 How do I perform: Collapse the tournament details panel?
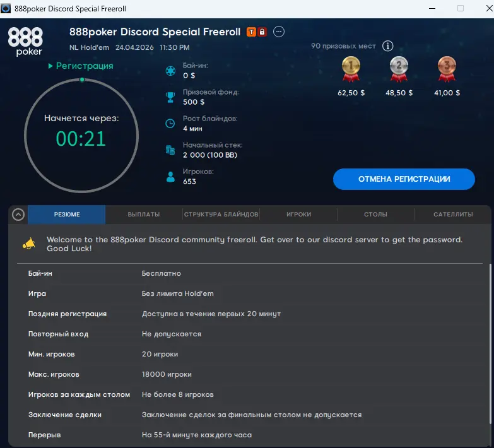coord(18,215)
